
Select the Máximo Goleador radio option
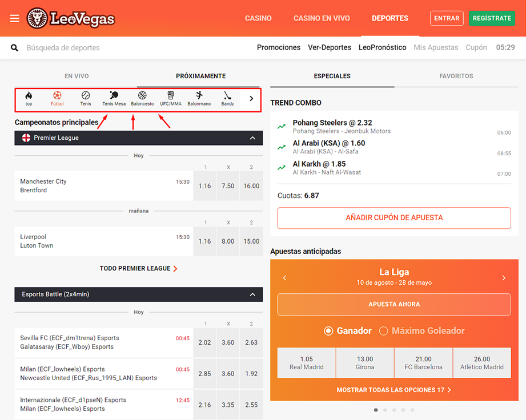tap(384, 331)
